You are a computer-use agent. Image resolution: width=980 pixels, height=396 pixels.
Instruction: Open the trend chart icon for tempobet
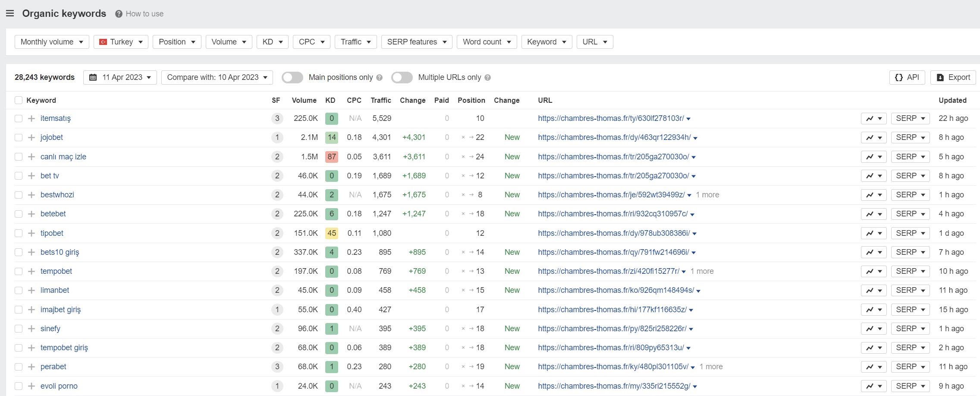point(873,271)
